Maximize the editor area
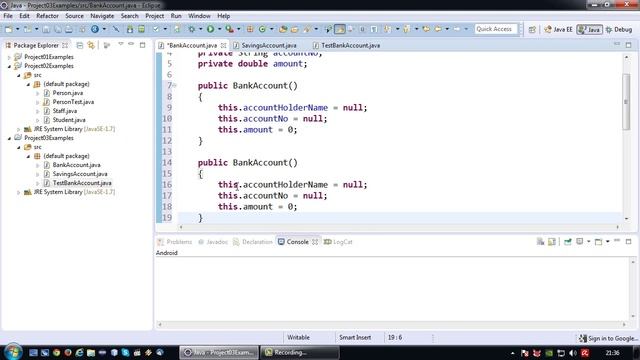The width and height of the screenshot is (640, 360). 629,45
